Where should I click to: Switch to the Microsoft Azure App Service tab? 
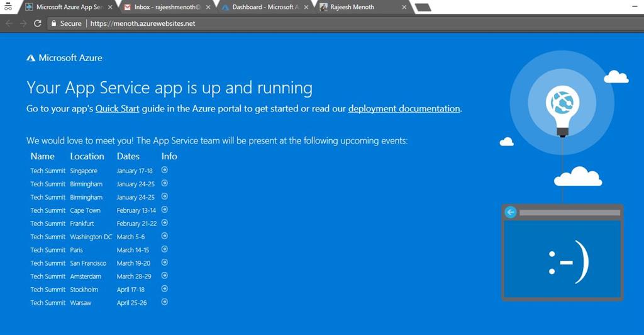coord(69,7)
